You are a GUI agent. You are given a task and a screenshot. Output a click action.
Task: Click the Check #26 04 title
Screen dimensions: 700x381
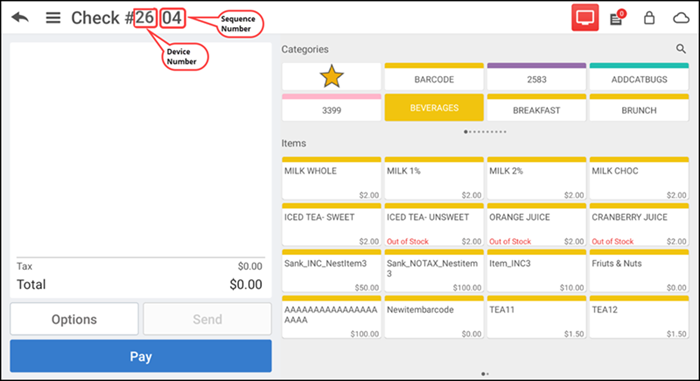tap(127, 18)
